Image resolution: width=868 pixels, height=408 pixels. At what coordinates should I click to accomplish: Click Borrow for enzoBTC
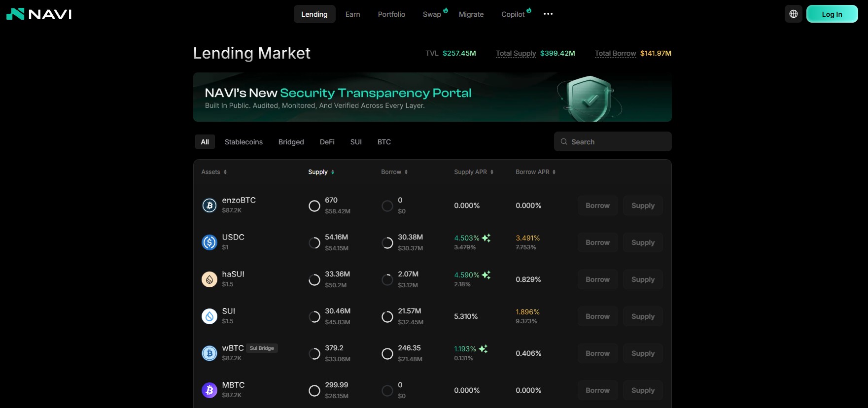click(x=598, y=205)
